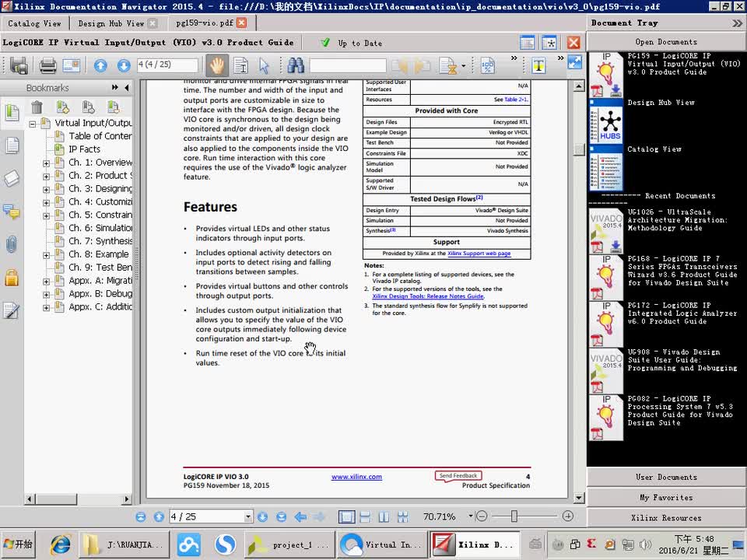Image resolution: width=747 pixels, height=560 pixels.
Task: Open the IP Facts bookmark
Action: tap(84, 149)
